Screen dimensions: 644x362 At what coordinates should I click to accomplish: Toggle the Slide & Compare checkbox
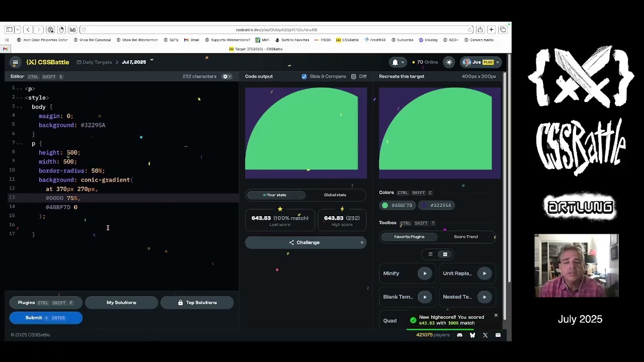[x=304, y=76]
